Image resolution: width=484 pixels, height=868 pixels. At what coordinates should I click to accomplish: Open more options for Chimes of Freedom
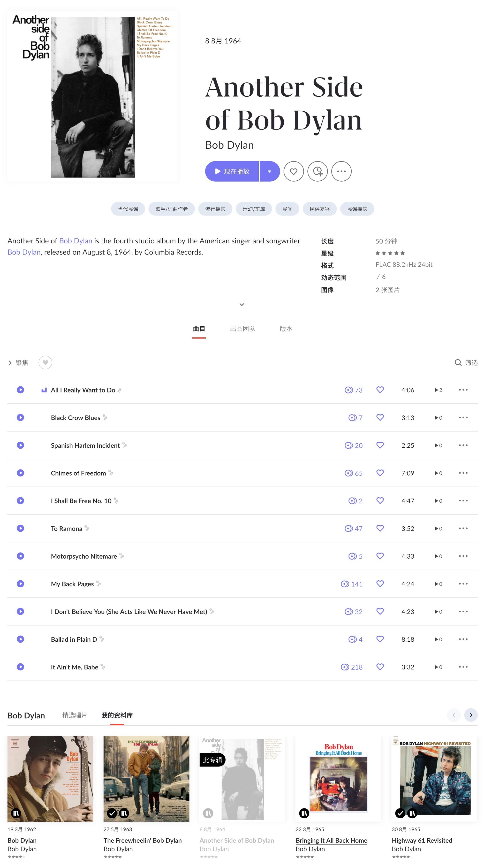point(463,473)
